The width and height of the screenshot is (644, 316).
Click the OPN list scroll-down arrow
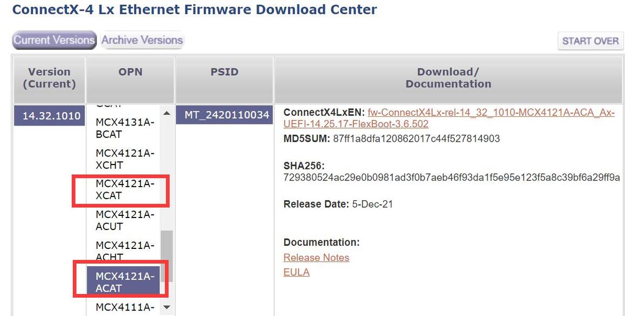click(166, 307)
